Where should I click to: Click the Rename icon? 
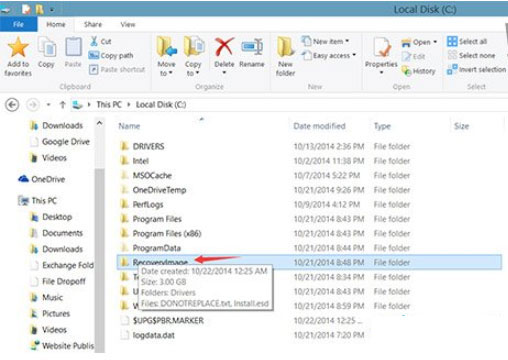point(252,47)
